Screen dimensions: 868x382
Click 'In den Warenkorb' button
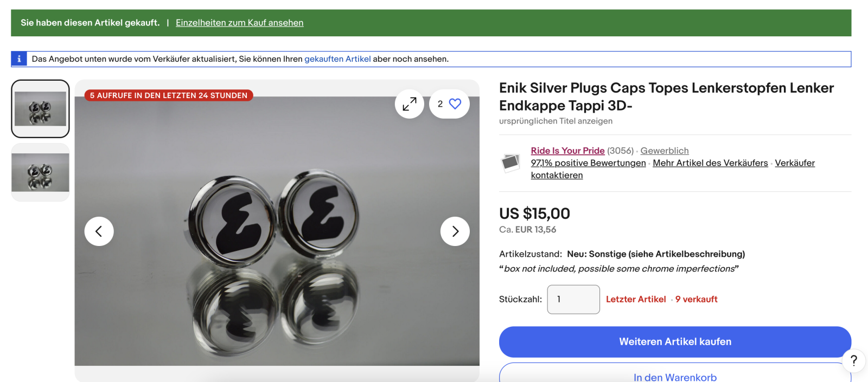(x=675, y=376)
